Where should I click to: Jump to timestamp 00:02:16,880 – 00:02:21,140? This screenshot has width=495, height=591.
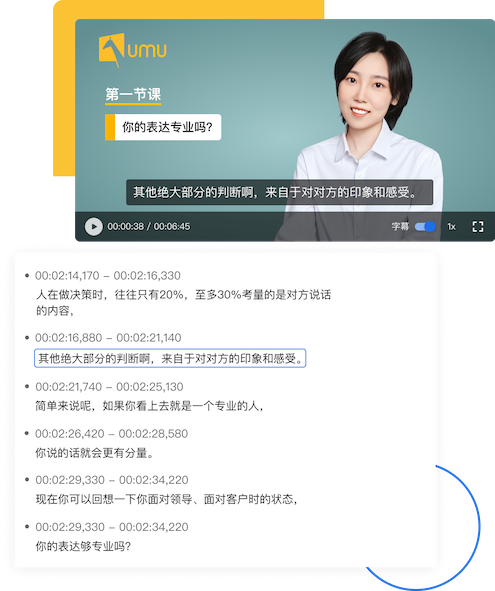[108, 337]
